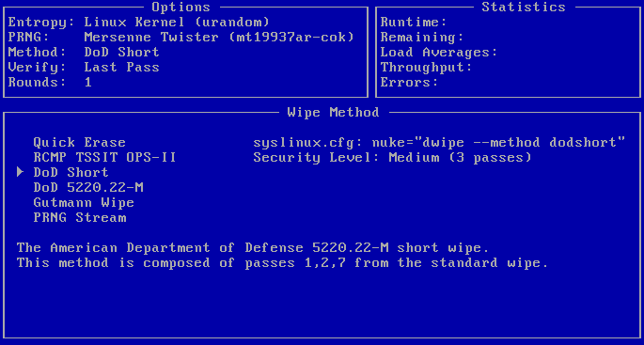Image resolution: width=644 pixels, height=345 pixels.
Task: Click the Statistics panel title
Action: click(x=524, y=7)
